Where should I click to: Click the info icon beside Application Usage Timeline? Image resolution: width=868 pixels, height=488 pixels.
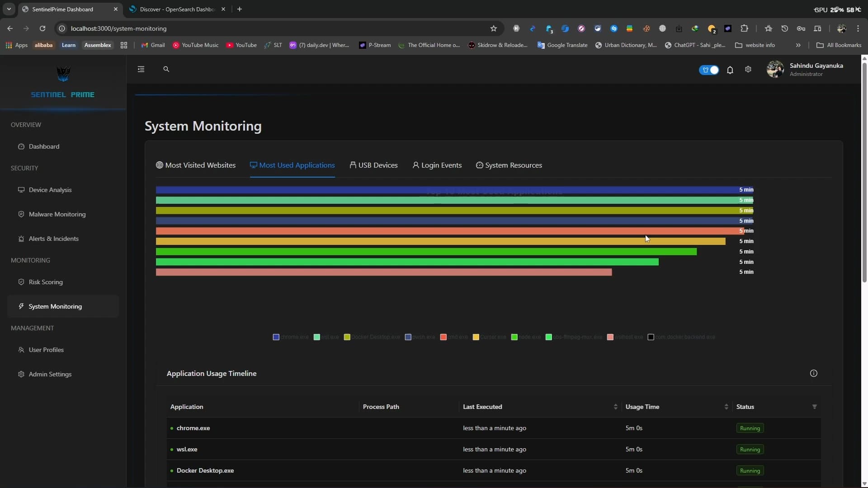[x=813, y=373]
